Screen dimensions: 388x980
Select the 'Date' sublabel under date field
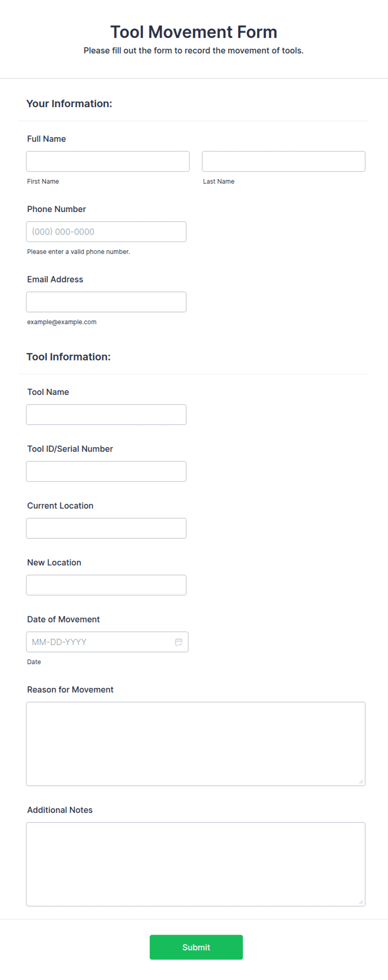tap(34, 662)
